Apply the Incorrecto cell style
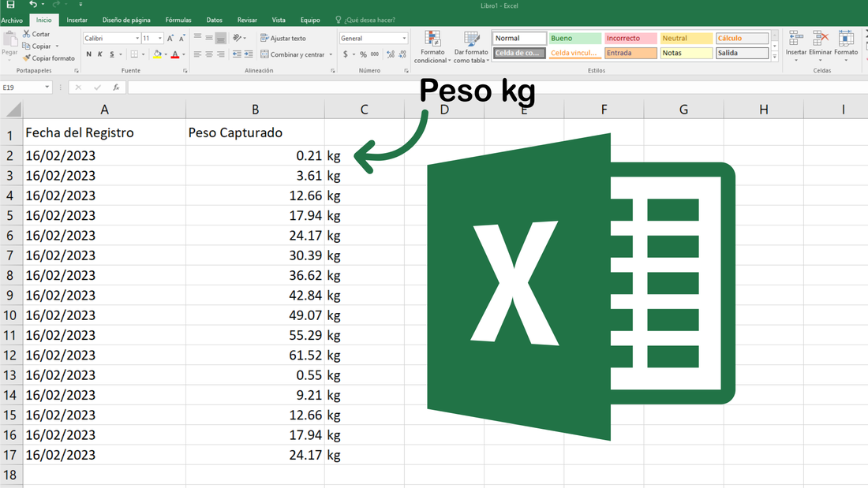868x488 pixels. [x=630, y=38]
